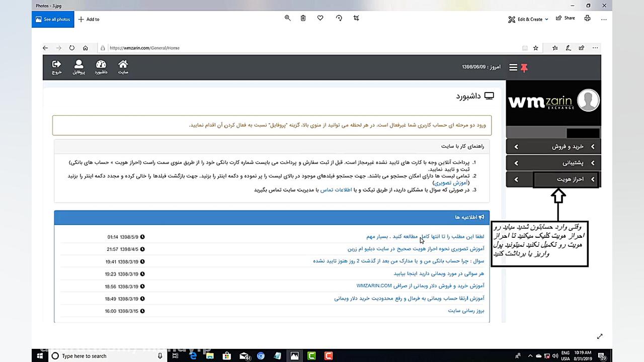Select the Crop tool in Photos toolbar
The height and width of the screenshot is (362, 644).
click(356, 18)
